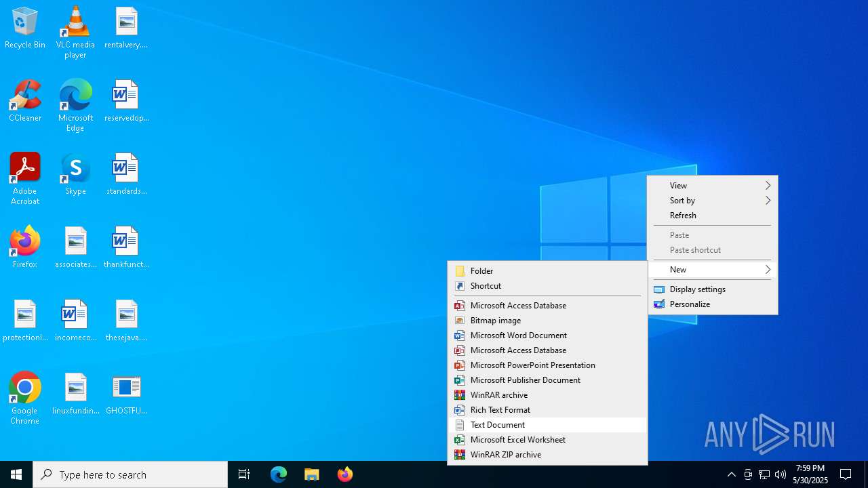Show hidden system tray icons

(x=732, y=474)
